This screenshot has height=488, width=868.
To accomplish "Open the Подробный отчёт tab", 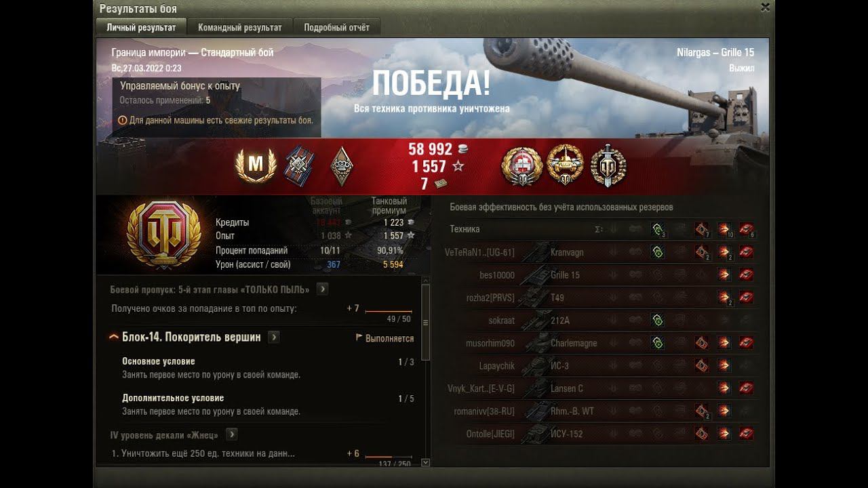I will [x=337, y=28].
